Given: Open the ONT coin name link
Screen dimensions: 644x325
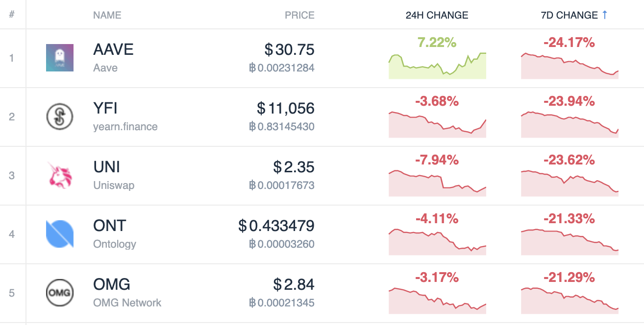Looking at the screenshot, I should pyautogui.click(x=110, y=226).
